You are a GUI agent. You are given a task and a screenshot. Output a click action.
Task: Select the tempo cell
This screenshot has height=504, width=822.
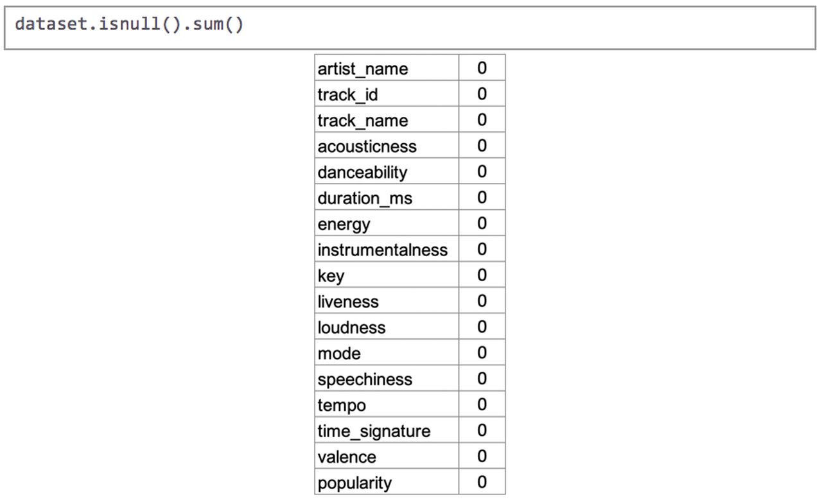coord(387,404)
